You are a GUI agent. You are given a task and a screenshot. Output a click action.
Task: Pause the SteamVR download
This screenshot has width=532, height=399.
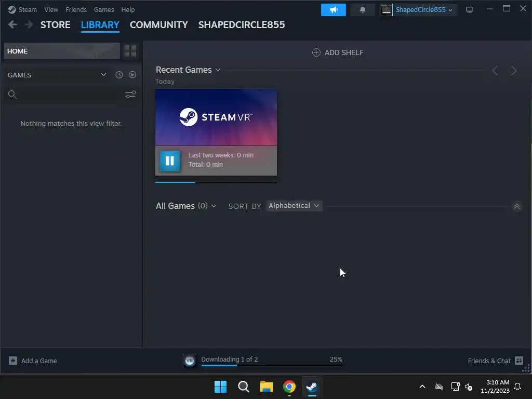click(x=170, y=161)
